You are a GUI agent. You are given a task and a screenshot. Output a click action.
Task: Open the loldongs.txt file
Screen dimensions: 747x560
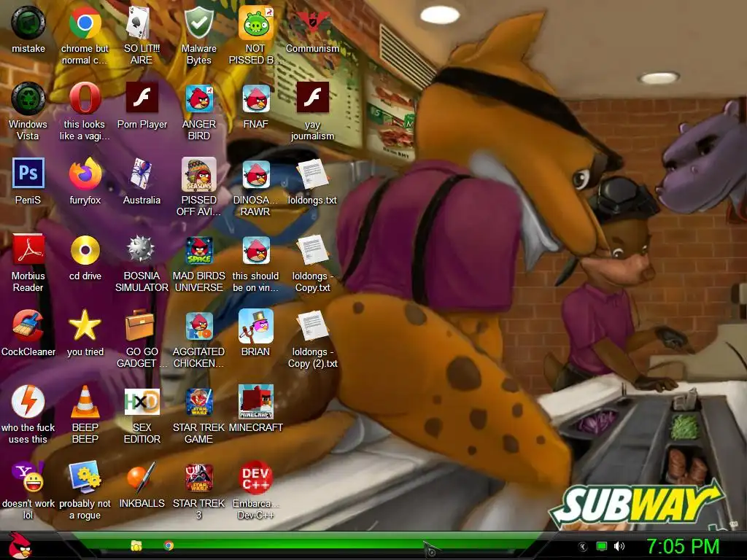(x=312, y=174)
